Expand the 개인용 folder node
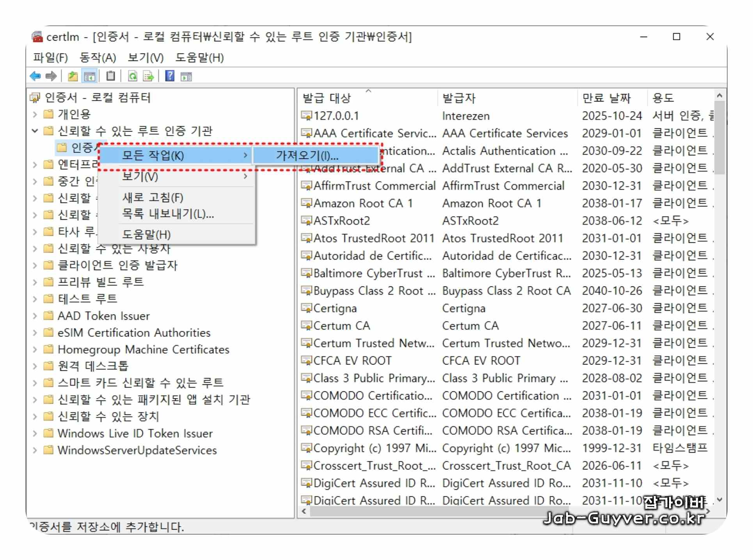Viewport: 753px width, 560px height. [x=35, y=114]
